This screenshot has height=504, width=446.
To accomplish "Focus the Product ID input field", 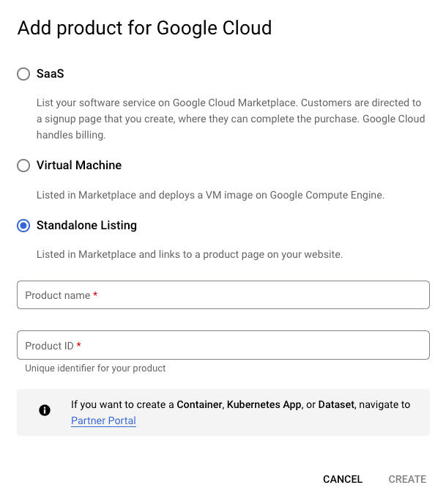I will pyautogui.click(x=223, y=345).
